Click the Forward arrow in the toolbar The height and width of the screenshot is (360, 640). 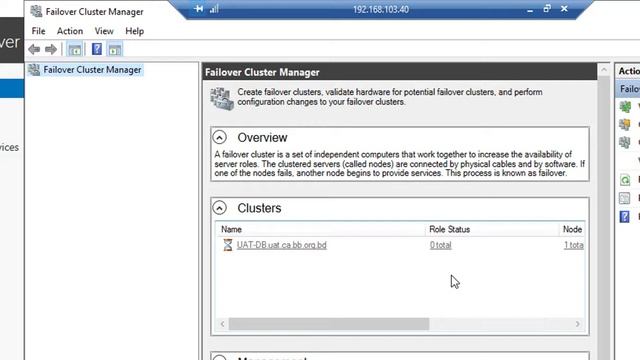[51, 50]
